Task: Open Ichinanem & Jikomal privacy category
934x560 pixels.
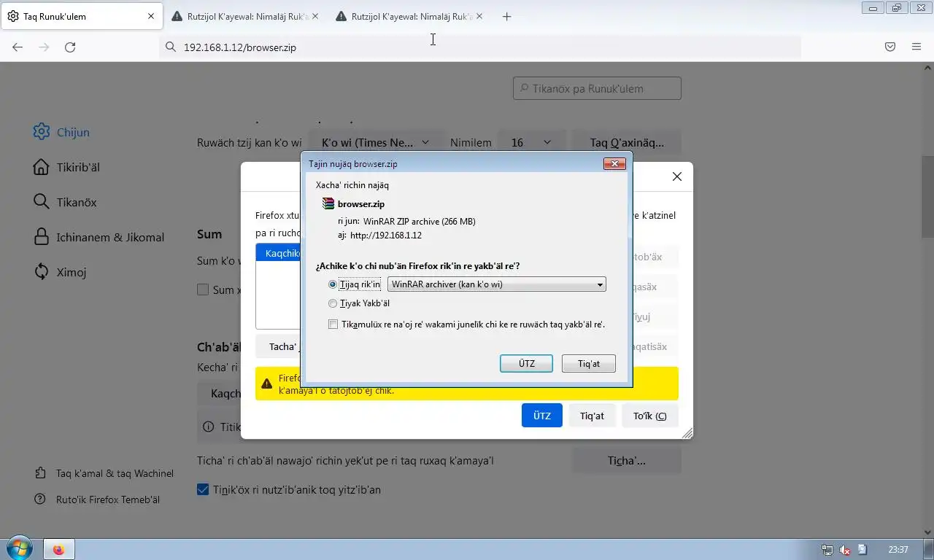Action: tap(99, 237)
